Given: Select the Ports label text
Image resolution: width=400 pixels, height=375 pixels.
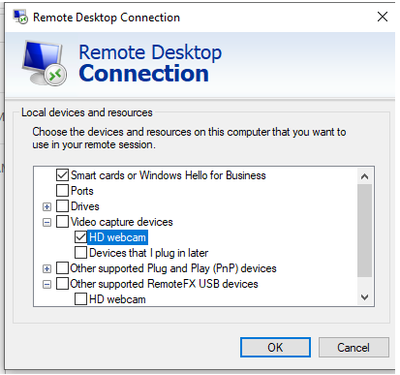Looking at the screenshot, I should click(82, 191).
